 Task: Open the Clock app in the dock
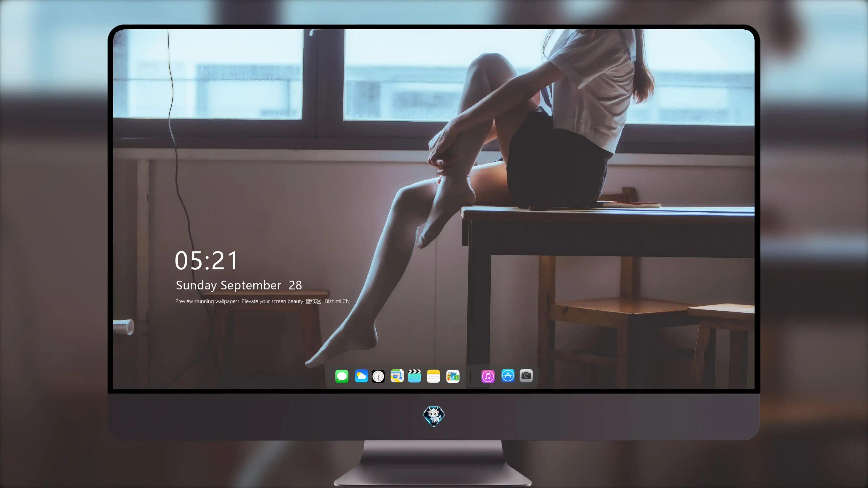[378, 376]
